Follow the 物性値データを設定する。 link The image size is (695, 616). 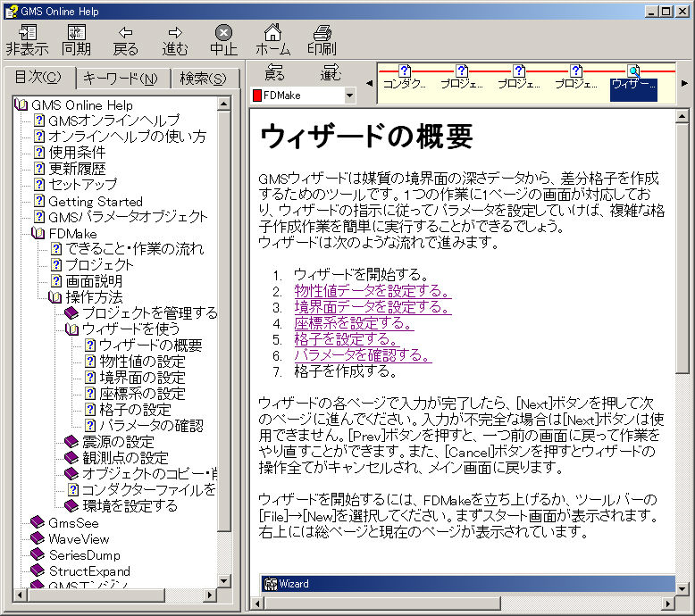coord(373,291)
